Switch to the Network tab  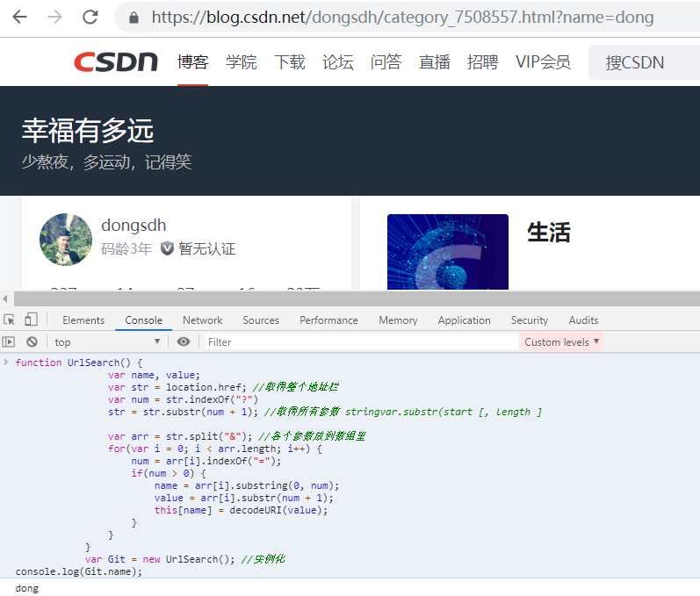click(x=202, y=320)
